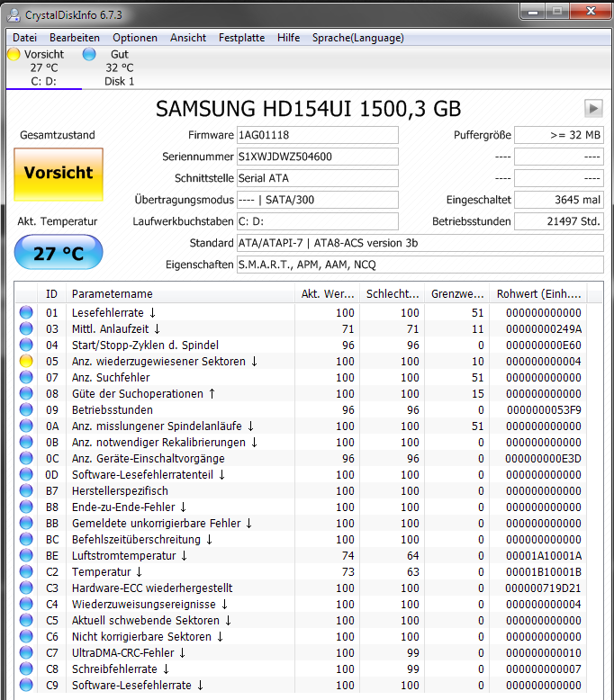Click the yellow Vorsicht health status button
The image size is (614, 700).
point(59,175)
